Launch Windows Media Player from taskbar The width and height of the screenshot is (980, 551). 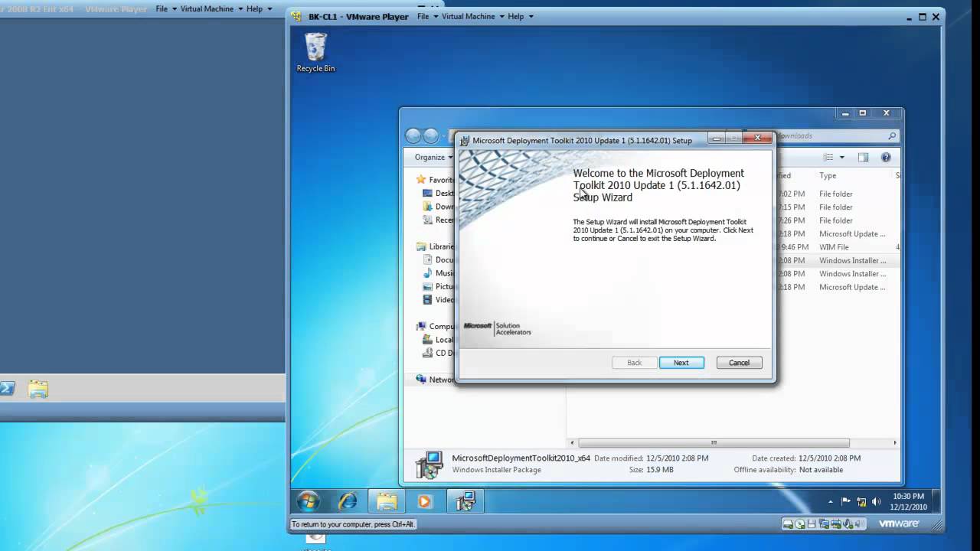click(425, 501)
